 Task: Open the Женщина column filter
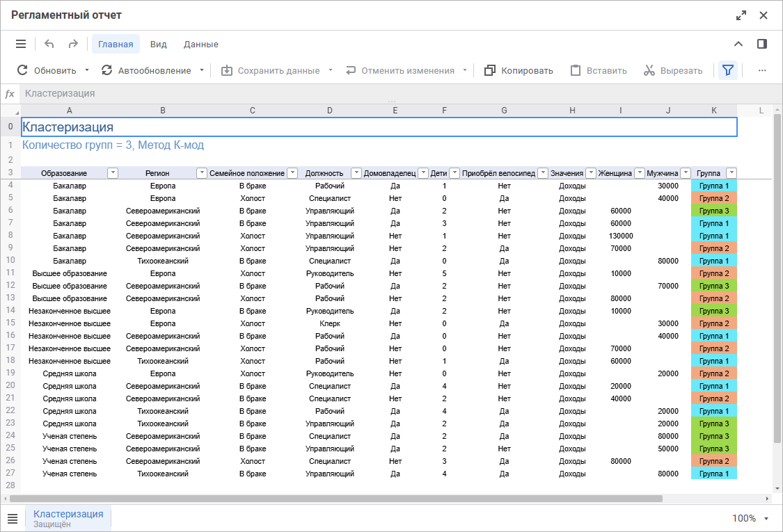(639, 173)
